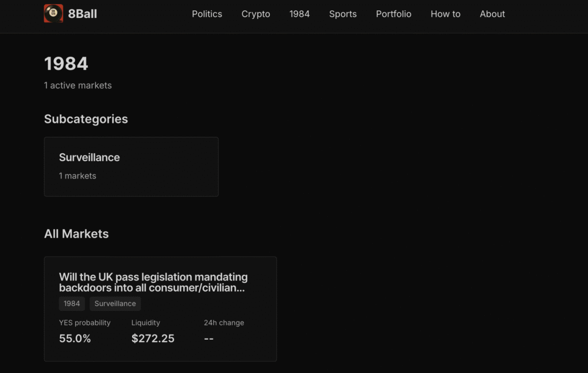588x373 pixels.
Task: Click the Surveillance tag on the market card
Action: click(115, 304)
